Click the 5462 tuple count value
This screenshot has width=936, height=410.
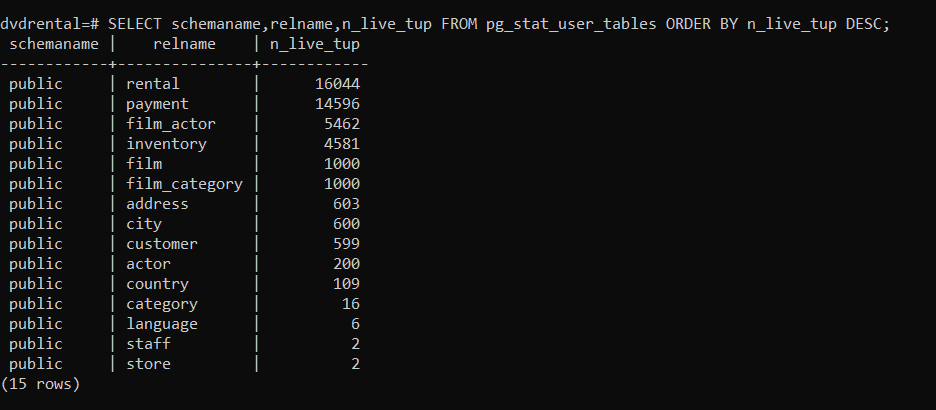342,124
